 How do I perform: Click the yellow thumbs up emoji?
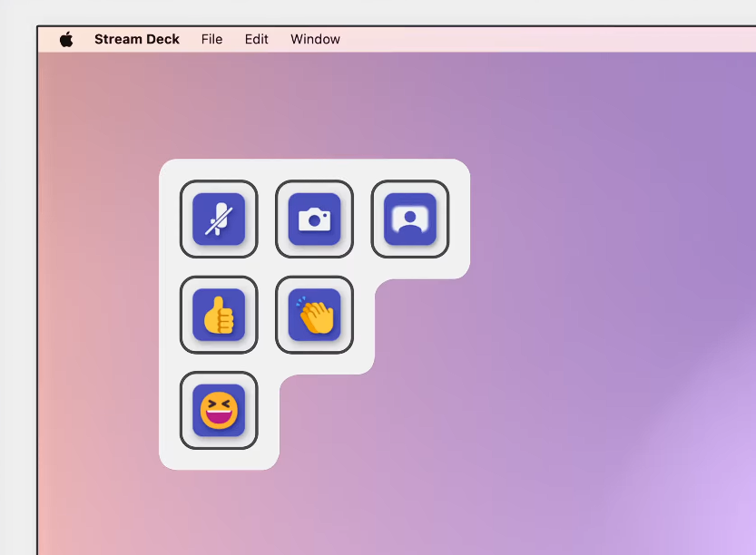219,316
